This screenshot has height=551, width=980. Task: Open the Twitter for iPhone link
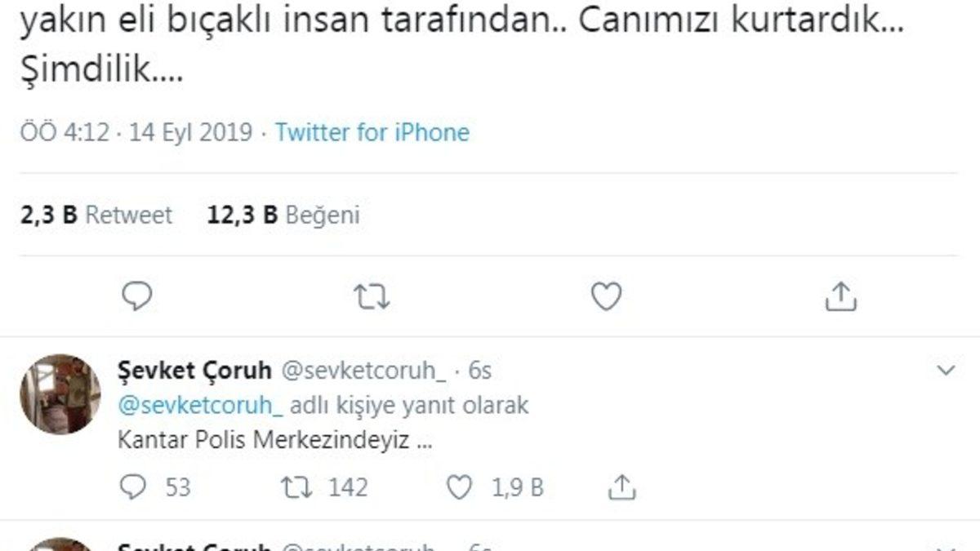tap(372, 132)
